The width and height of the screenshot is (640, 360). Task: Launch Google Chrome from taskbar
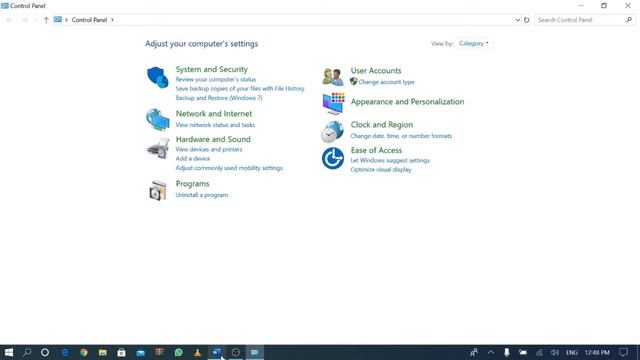(84, 352)
